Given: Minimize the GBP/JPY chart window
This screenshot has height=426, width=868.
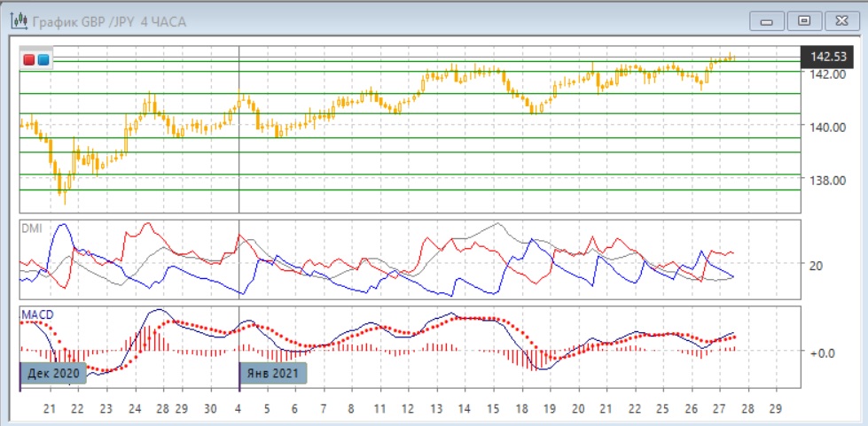Looking at the screenshot, I should 768,20.
